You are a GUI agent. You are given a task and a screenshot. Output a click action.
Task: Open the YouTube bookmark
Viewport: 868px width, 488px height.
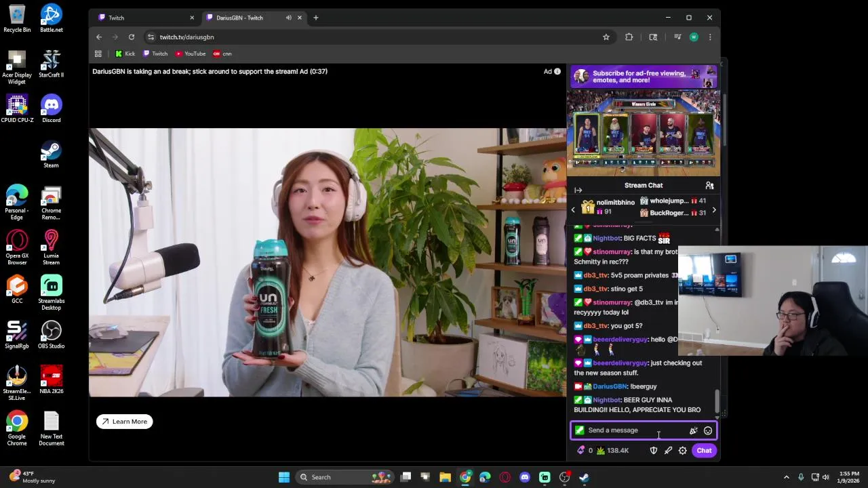191,54
